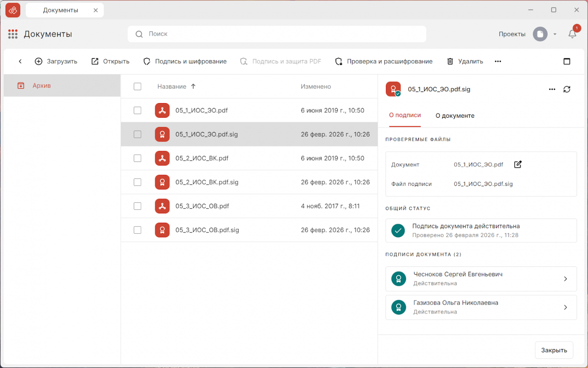This screenshot has width=588, height=368.
Task: Click the Загрузить upload button
Action: 56,62
